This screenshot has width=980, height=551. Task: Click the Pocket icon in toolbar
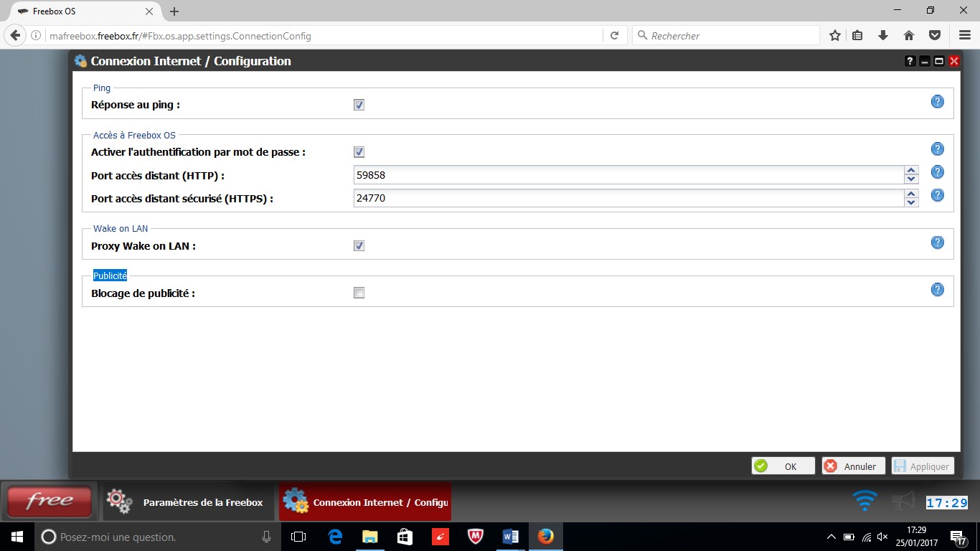click(x=934, y=35)
